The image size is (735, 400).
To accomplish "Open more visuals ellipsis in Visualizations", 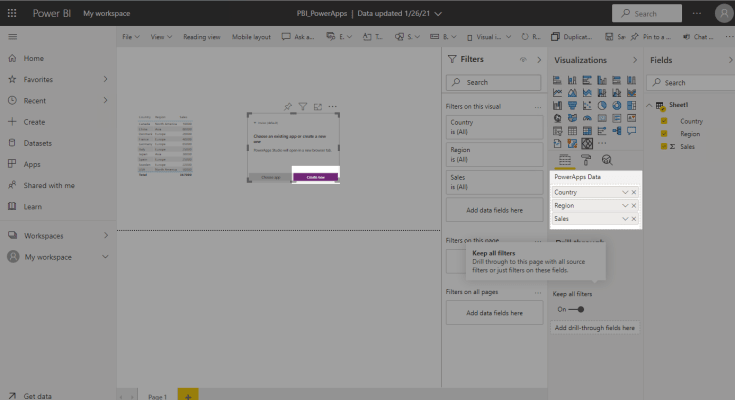I will 602,143.
